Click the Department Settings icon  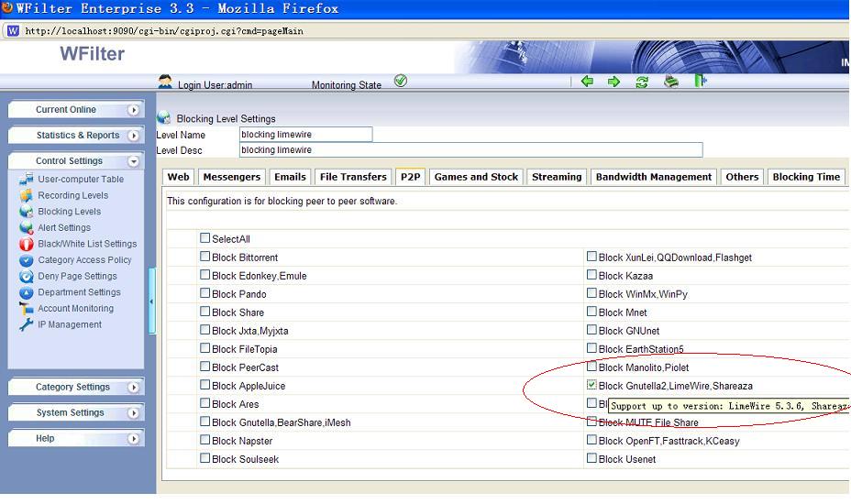(x=26, y=292)
